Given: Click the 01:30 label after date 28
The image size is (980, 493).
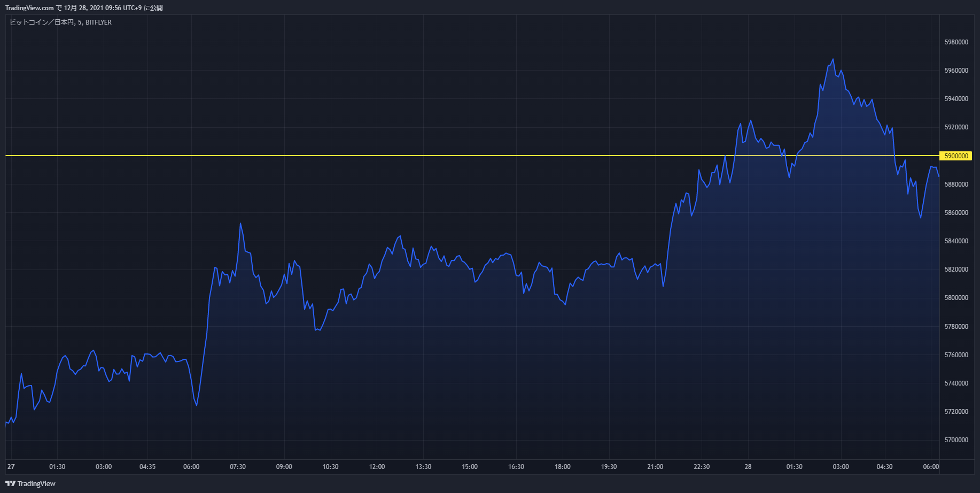Looking at the screenshot, I should [795, 467].
